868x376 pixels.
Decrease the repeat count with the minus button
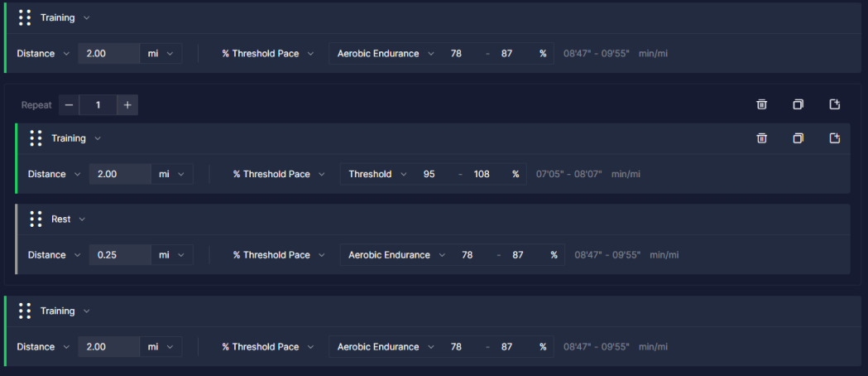(69, 104)
